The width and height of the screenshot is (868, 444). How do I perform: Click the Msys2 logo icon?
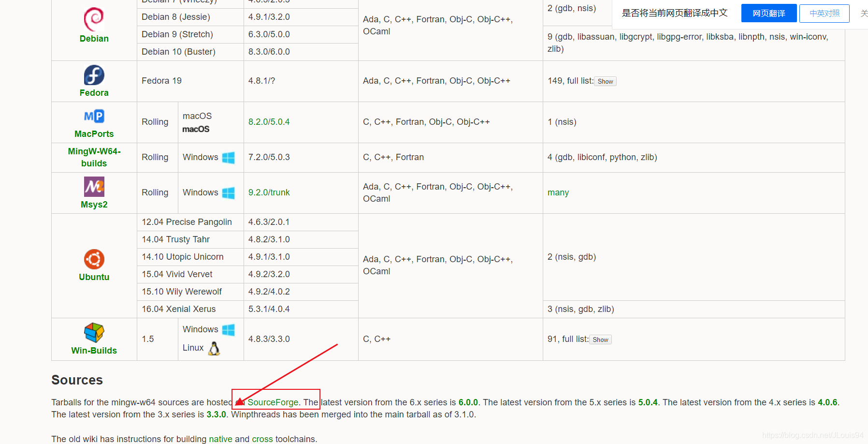point(94,187)
